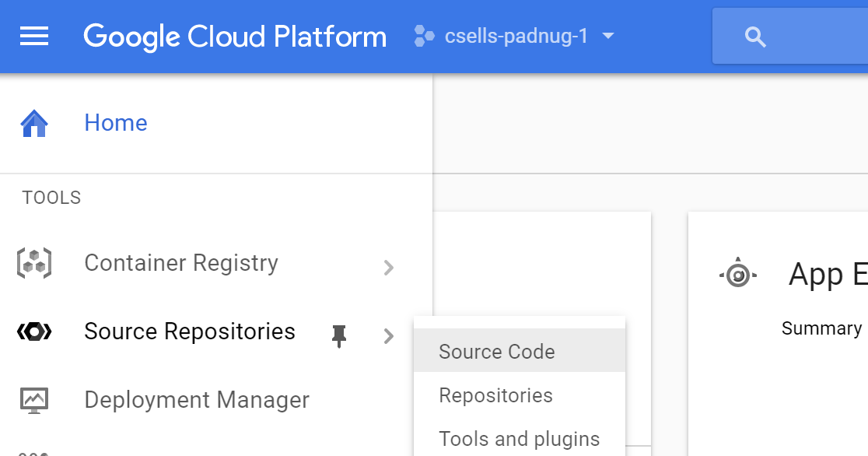Expand the Source Repositories submenu arrow
This screenshot has width=868, height=456.
click(x=388, y=336)
